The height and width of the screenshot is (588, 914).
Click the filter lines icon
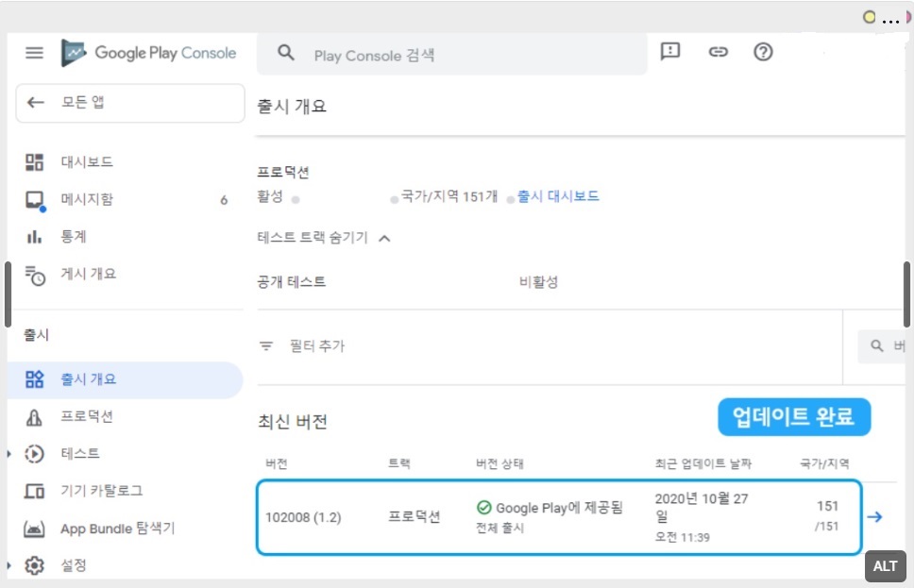coord(266,346)
